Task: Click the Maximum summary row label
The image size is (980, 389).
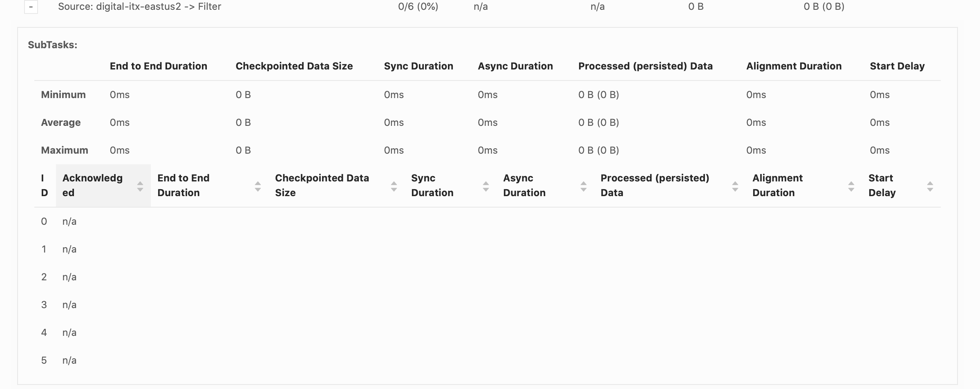Action: [65, 150]
